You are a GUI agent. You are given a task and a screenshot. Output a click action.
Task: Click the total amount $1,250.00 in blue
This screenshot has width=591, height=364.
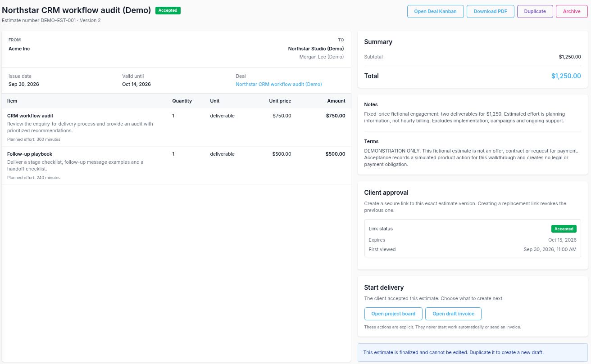click(x=566, y=76)
